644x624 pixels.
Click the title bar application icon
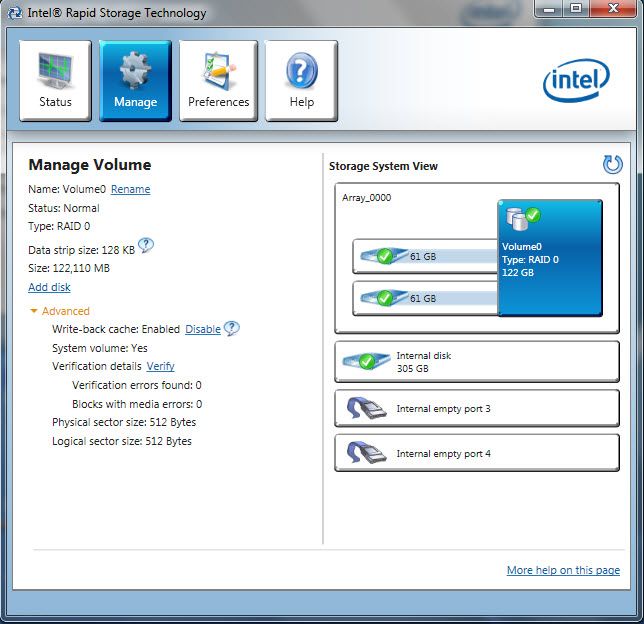click(x=15, y=13)
